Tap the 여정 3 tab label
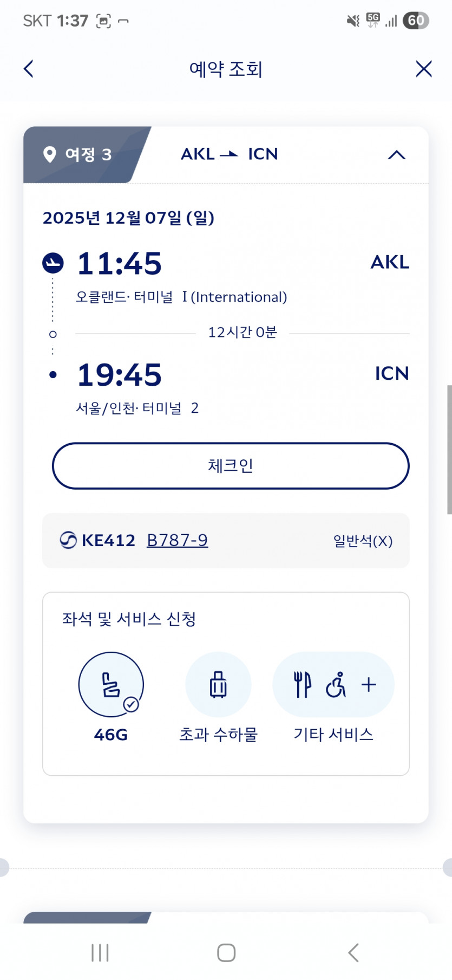Image resolution: width=452 pixels, height=980 pixels. click(88, 155)
